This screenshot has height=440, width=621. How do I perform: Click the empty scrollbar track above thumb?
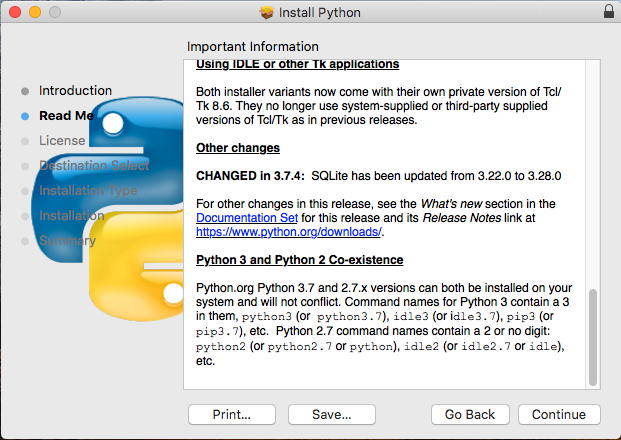[x=592, y=174]
